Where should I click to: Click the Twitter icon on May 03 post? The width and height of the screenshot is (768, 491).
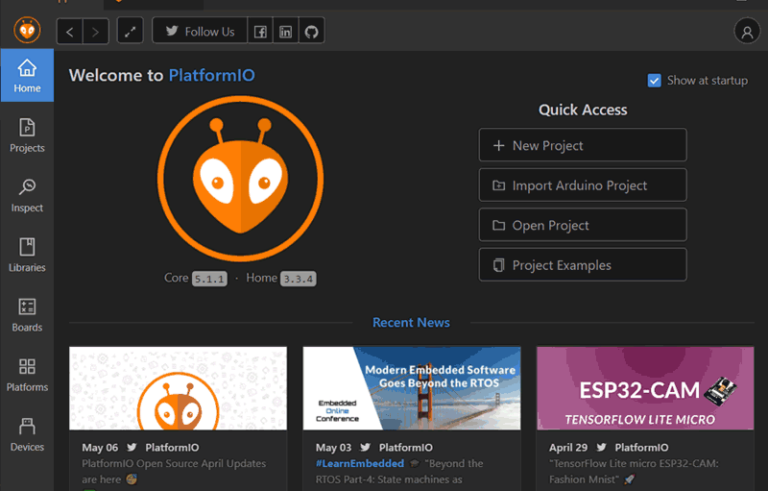pos(365,447)
